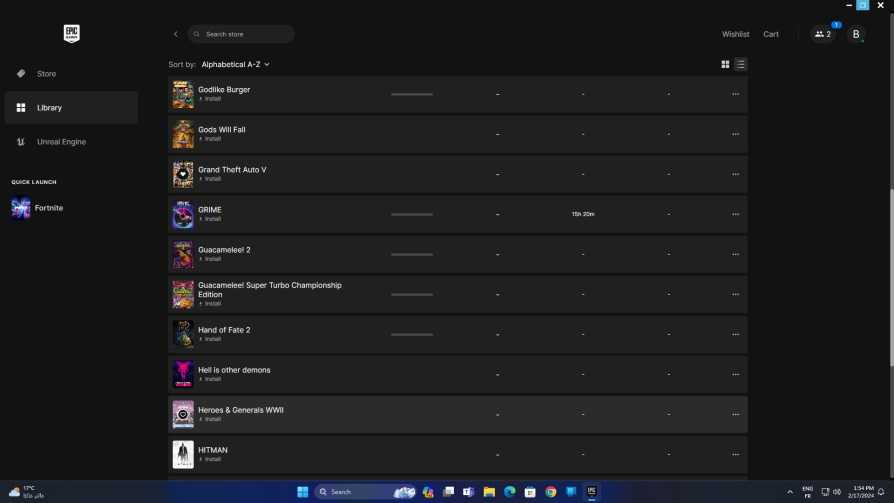Expand the Alphabetical A-Z sort dropdown
The width and height of the screenshot is (894, 503).
[x=235, y=64]
